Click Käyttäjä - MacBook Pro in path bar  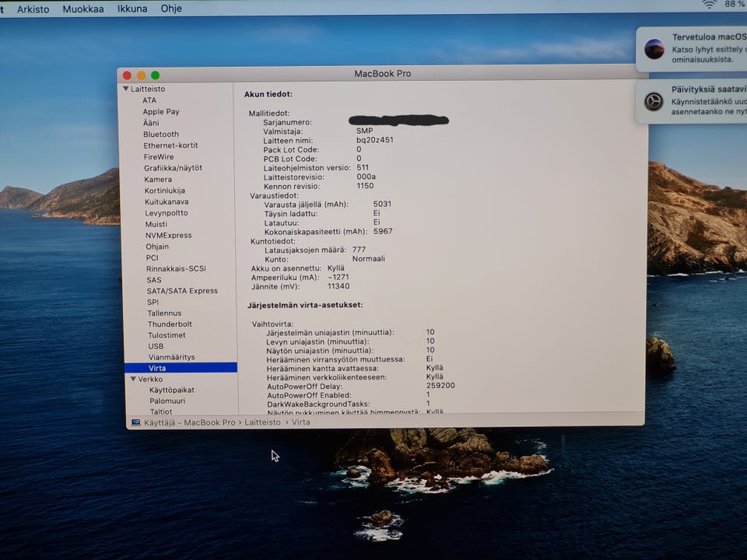tap(190, 422)
